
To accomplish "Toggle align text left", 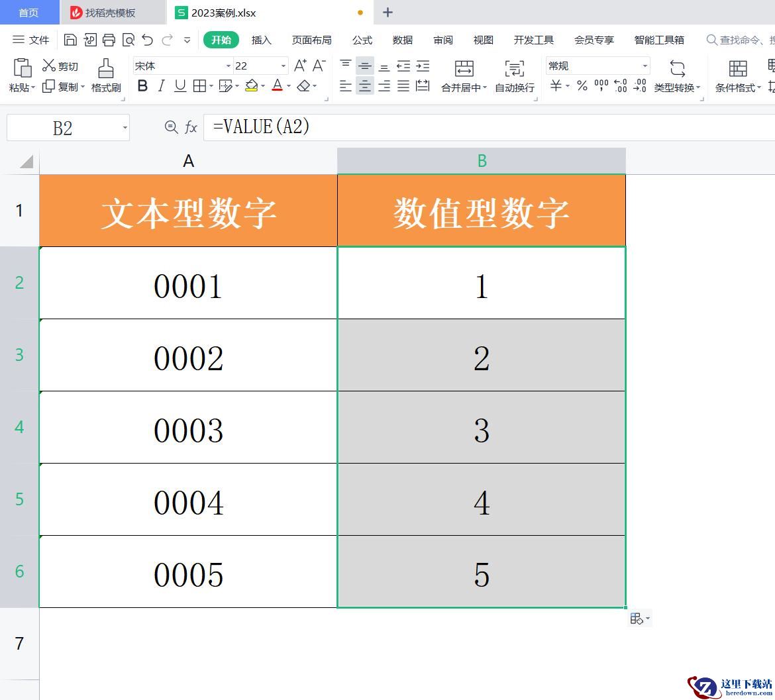I will click(x=346, y=86).
